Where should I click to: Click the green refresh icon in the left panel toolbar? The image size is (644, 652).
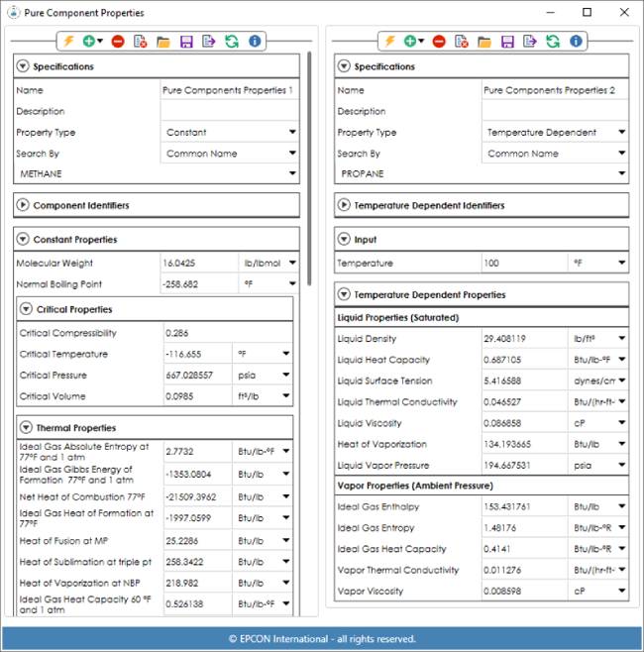232,42
